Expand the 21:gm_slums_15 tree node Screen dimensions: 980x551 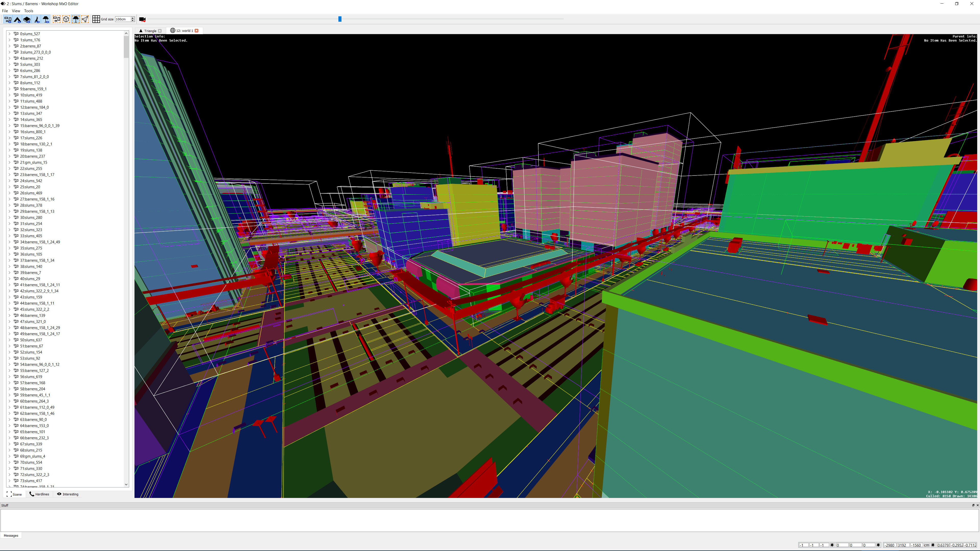click(x=9, y=162)
